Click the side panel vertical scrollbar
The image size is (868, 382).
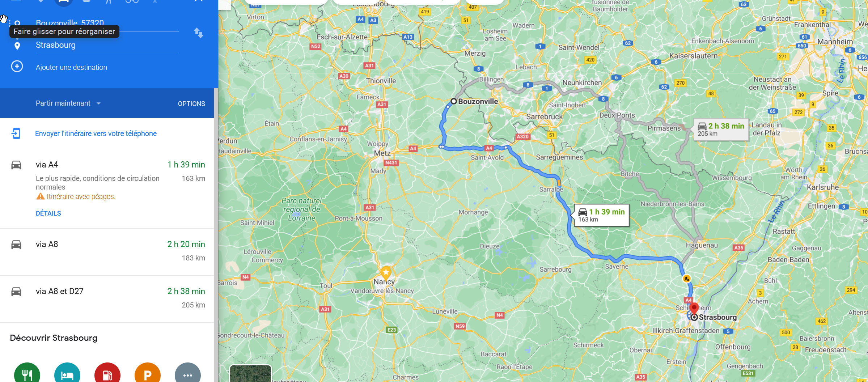point(216,235)
